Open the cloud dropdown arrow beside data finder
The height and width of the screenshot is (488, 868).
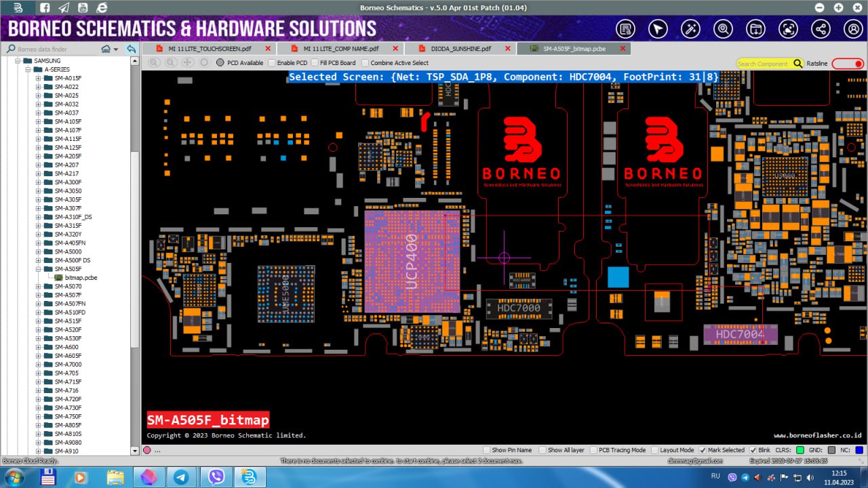click(x=116, y=49)
